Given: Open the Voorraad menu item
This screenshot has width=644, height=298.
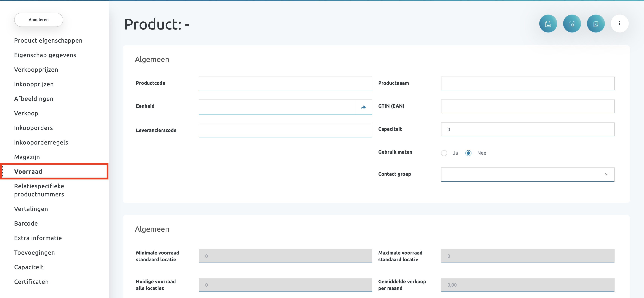Looking at the screenshot, I should tap(28, 172).
